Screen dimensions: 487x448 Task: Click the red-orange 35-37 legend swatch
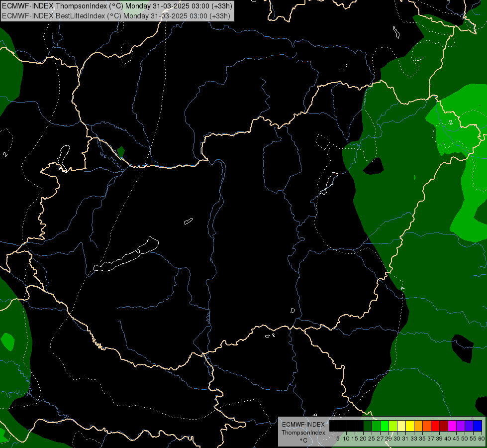coord(427,426)
